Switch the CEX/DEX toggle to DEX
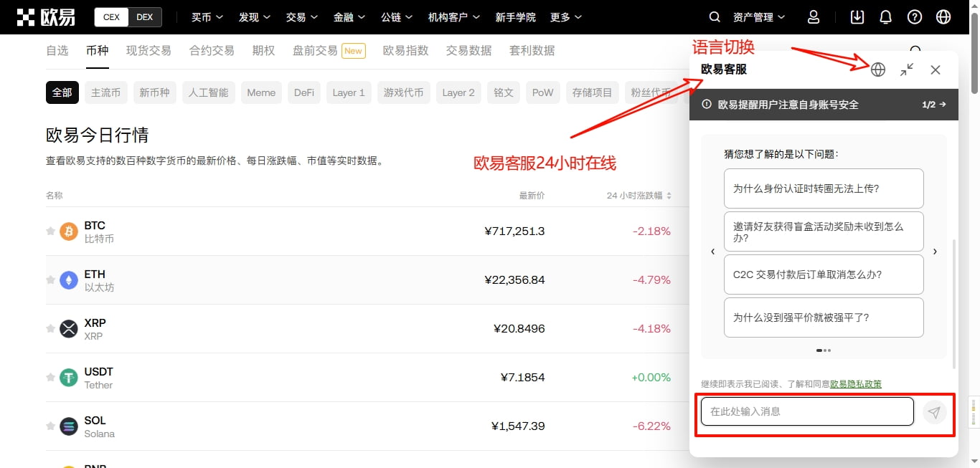980x468 pixels. point(145,17)
